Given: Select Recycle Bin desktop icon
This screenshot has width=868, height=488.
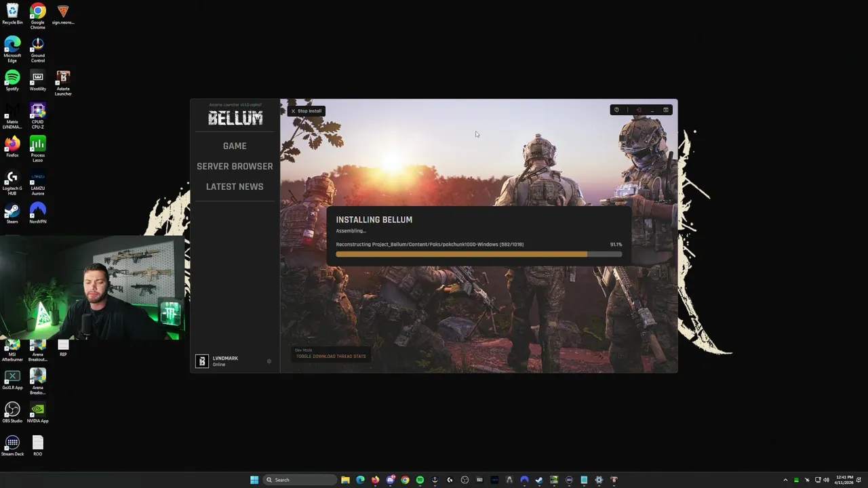Looking at the screenshot, I should [x=12, y=14].
